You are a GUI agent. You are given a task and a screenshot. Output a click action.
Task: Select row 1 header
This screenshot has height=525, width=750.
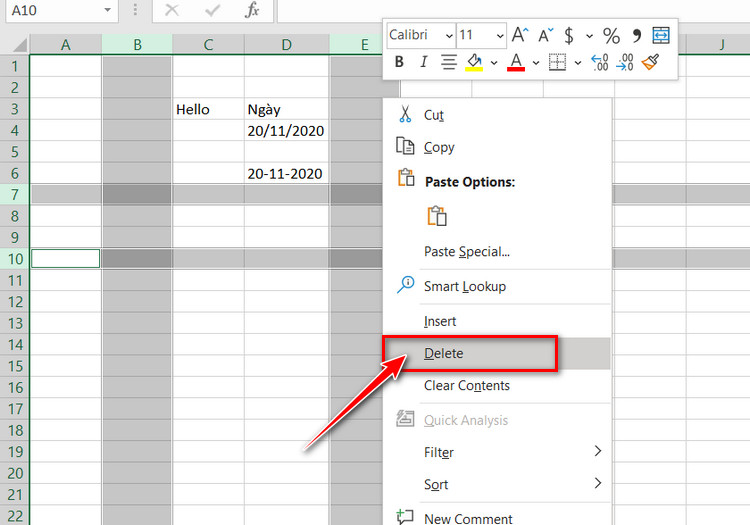[15, 66]
